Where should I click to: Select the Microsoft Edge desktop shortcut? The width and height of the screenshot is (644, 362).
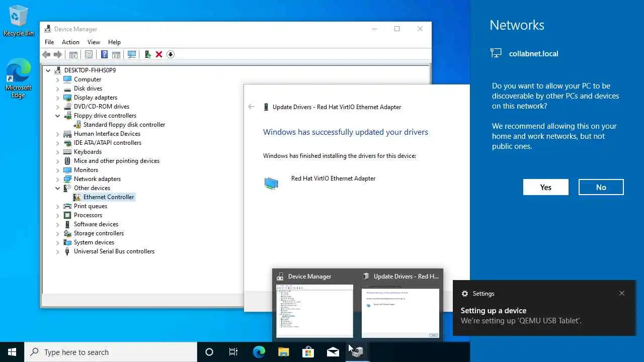(19, 78)
